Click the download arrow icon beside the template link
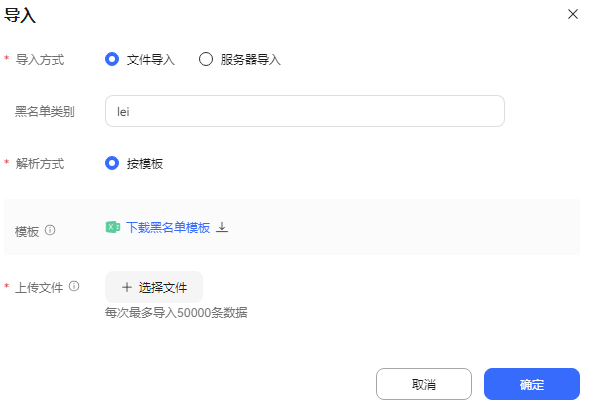Viewport: 593px width, 412px height. pyautogui.click(x=222, y=227)
